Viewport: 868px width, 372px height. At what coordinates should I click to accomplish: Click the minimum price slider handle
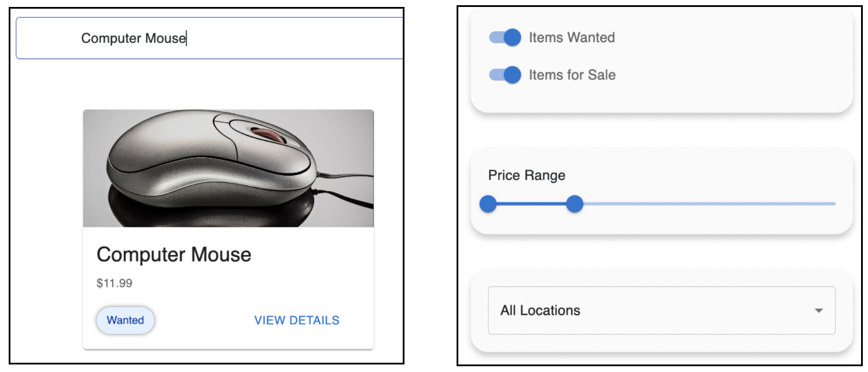pyautogui.click(x=488, y=204)
